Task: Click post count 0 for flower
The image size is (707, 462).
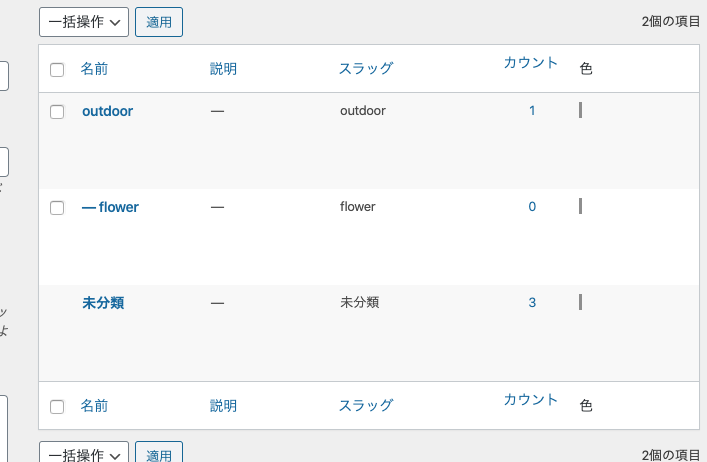Action: point(532,207)
